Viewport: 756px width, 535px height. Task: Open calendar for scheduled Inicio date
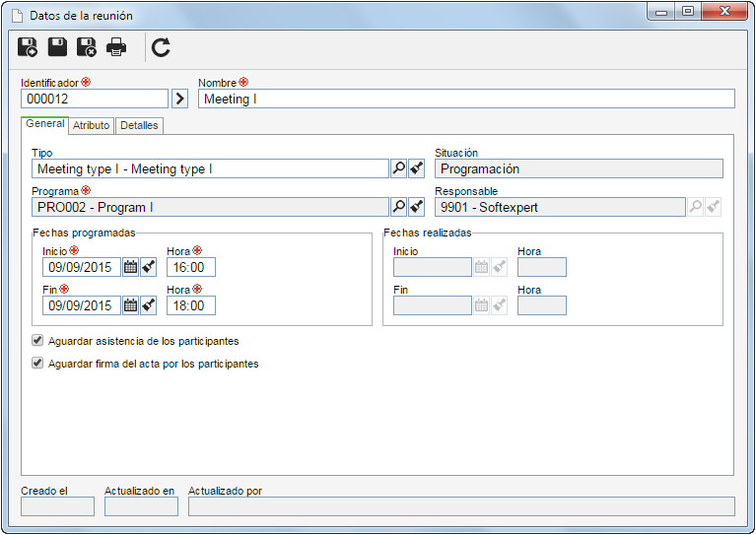(131, 267)
